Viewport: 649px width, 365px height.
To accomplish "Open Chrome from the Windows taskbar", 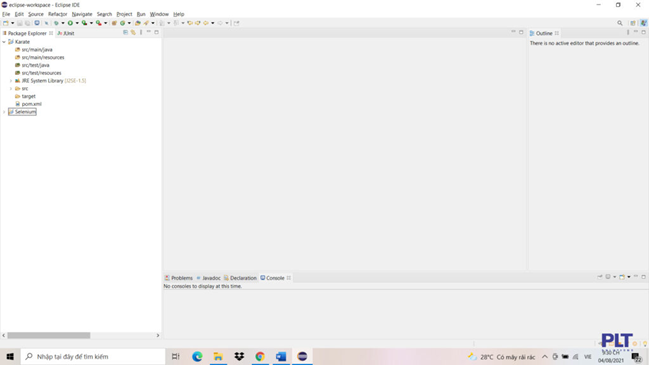I will tap(260, 356).
